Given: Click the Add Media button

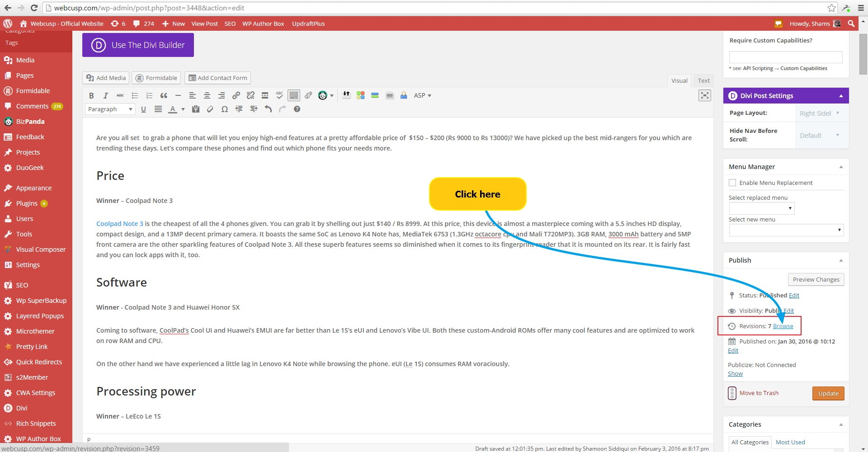Looking at the screenshot, I should (x=106, y=78).
